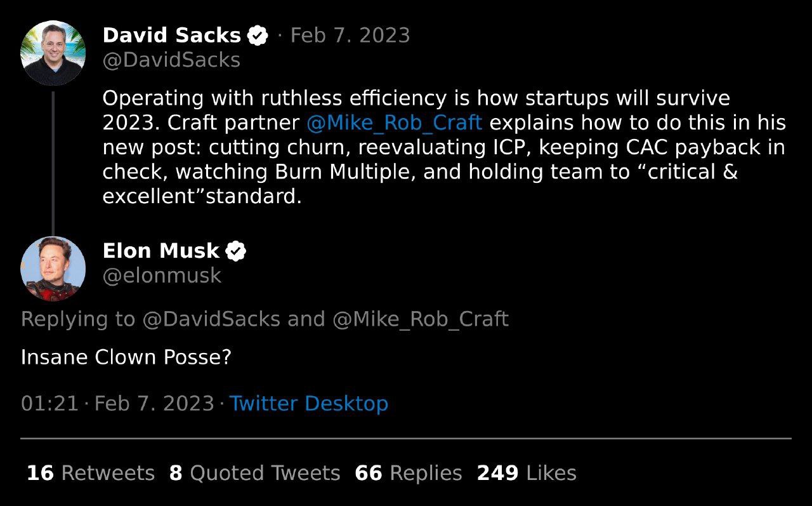The width and height of the screenshot is (812, 506).
Task: Show the 66 Replies
Action: (x=409, y=474)
